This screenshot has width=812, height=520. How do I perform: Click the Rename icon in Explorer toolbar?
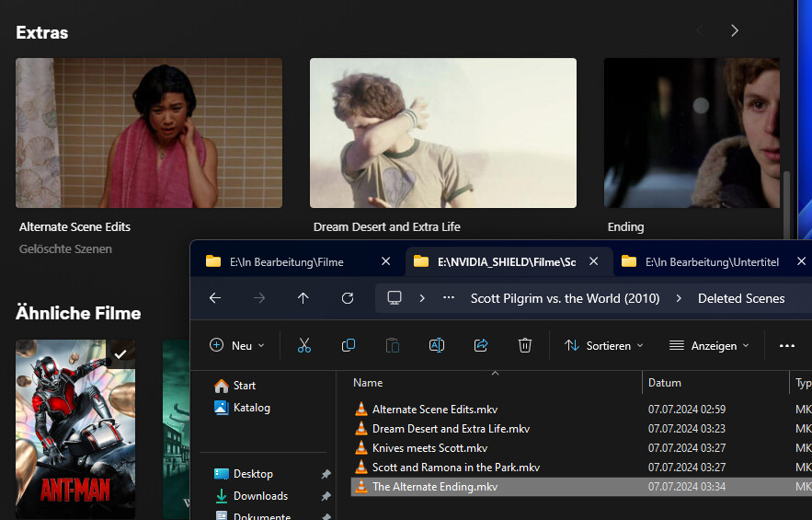(x=437, y=345)
